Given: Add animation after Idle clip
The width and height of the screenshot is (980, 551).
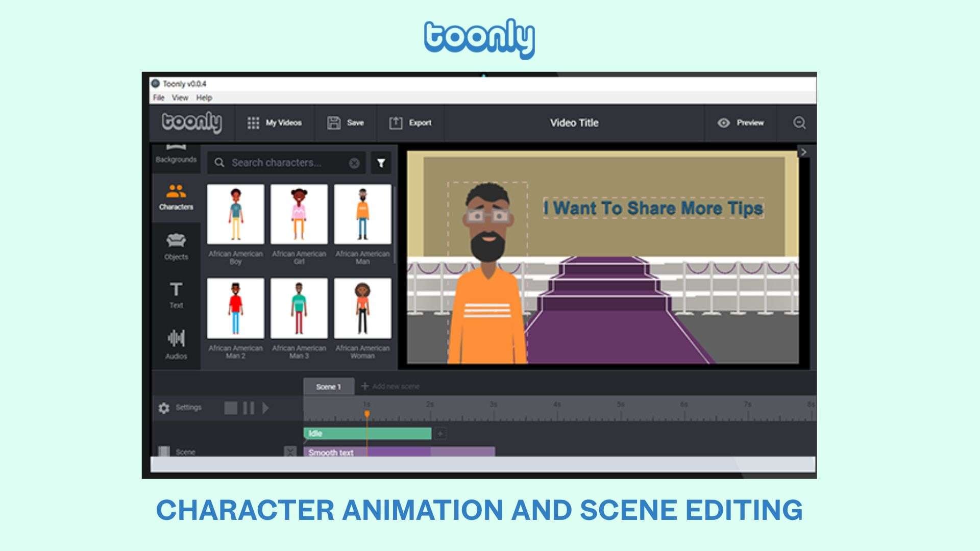Looking at the screenshot, I should 440,434.
